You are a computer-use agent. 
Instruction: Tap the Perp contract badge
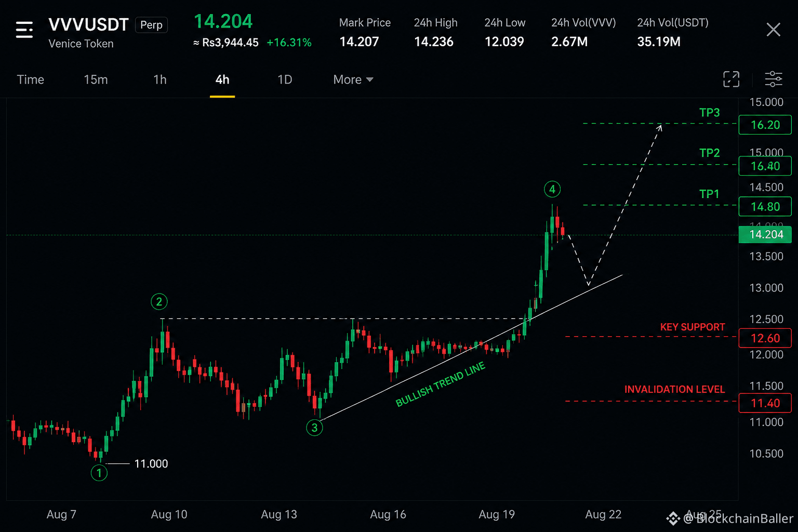[x=151, y=25]
